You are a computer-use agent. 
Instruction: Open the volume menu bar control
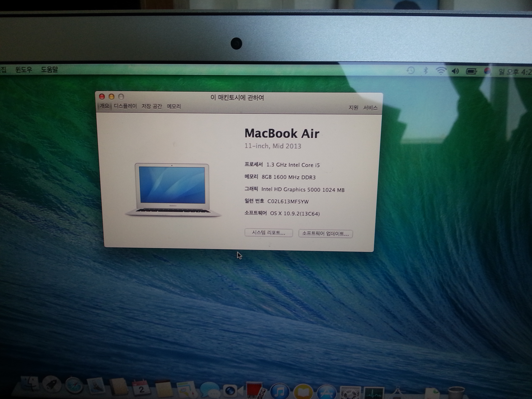(455, 71)
